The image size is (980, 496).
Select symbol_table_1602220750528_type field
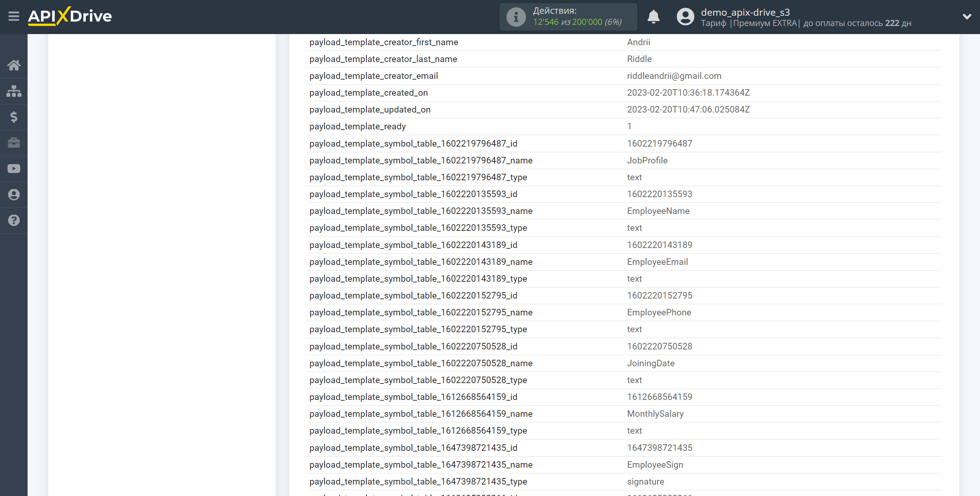tap(418, 380)
